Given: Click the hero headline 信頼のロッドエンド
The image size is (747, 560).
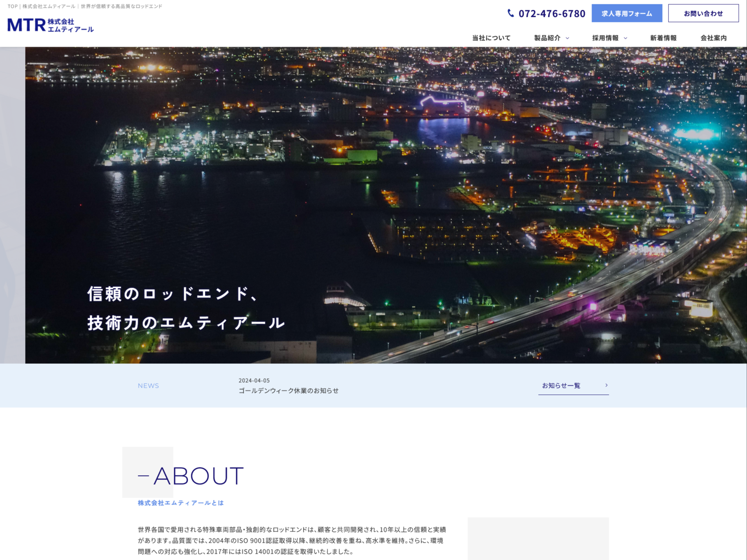Looking at the screenshot, I should 173,294.
